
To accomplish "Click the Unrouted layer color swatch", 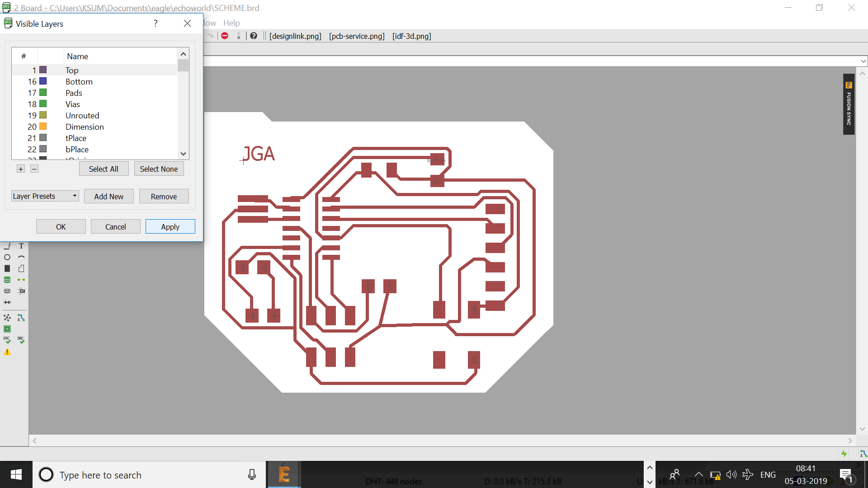I will coord(43,115).
